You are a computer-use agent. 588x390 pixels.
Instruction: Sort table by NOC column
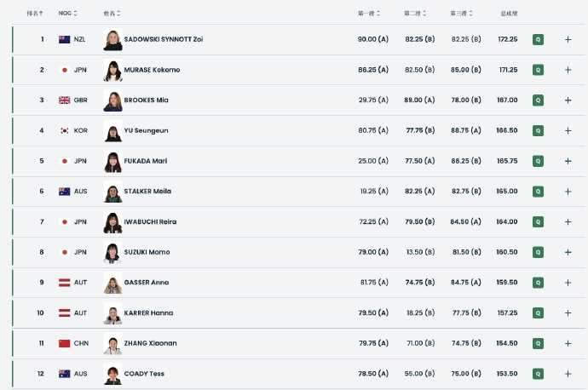[x=67, y=14]
